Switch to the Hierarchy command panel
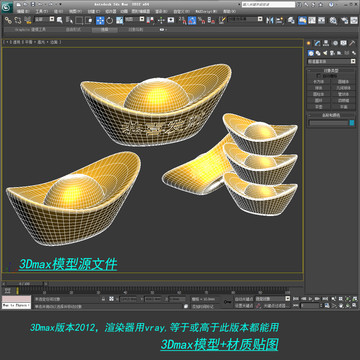 click(326, 43)
